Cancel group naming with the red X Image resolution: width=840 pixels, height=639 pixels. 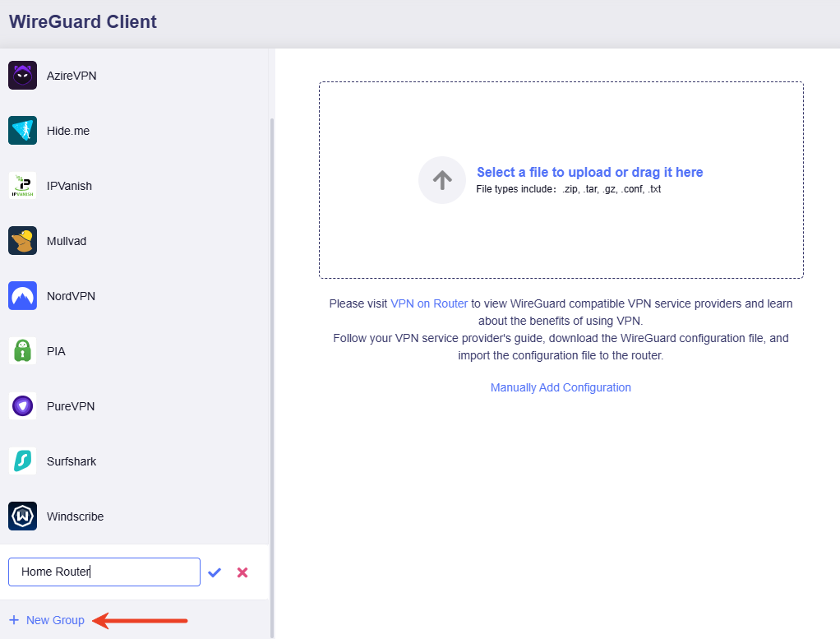[x=242, y=572]
